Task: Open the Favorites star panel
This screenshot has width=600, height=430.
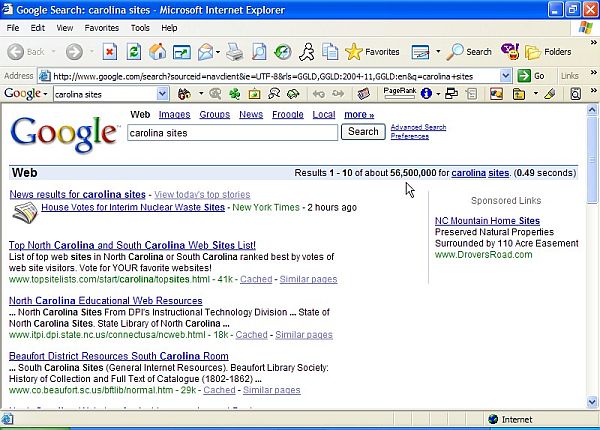Action: point(372,52)
